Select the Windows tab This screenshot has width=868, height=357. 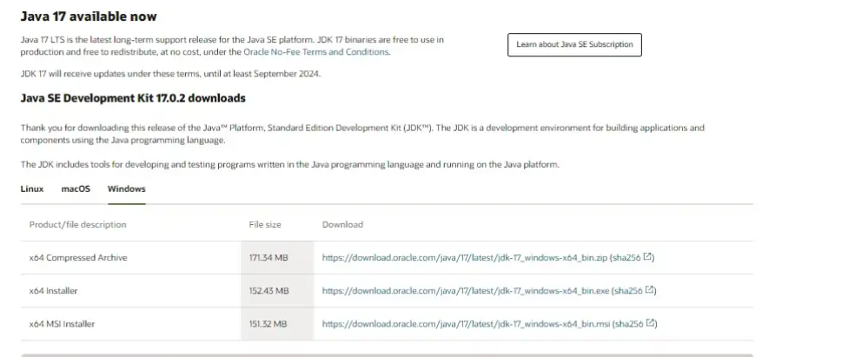point(126,188)
